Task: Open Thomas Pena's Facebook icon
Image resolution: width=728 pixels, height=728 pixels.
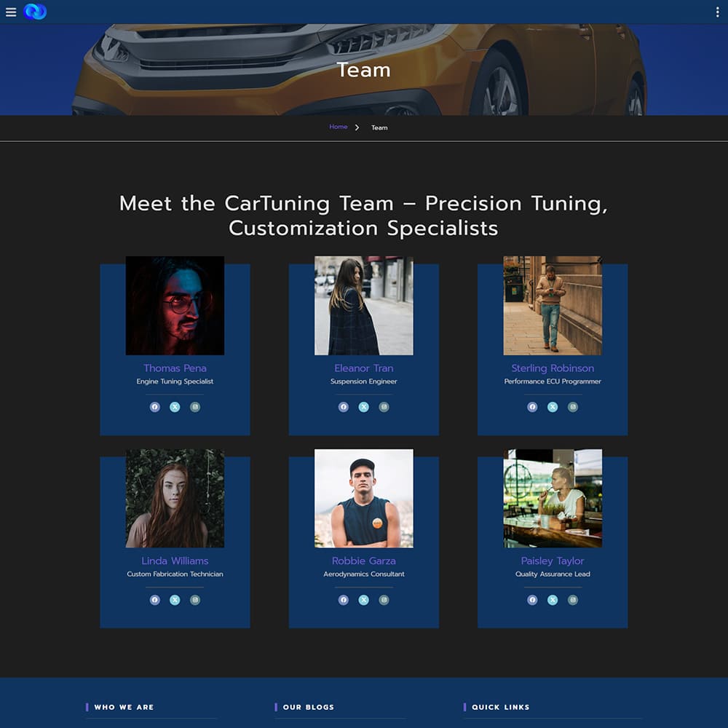Action: pyautogui.click(x=154, y=407)
